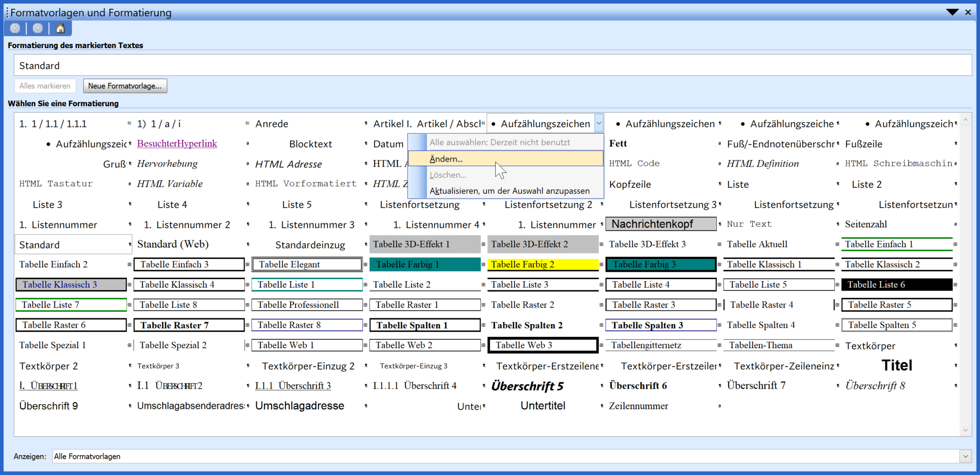Select the Seitenzahl style
The width and height of the screenshot is (980, 475).
point(866,224)
